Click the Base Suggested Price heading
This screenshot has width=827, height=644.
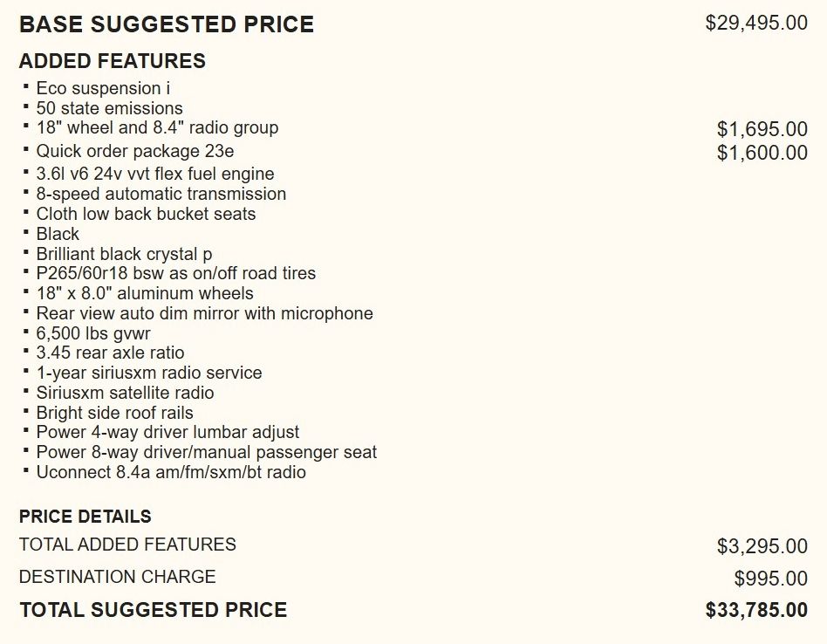166,24
